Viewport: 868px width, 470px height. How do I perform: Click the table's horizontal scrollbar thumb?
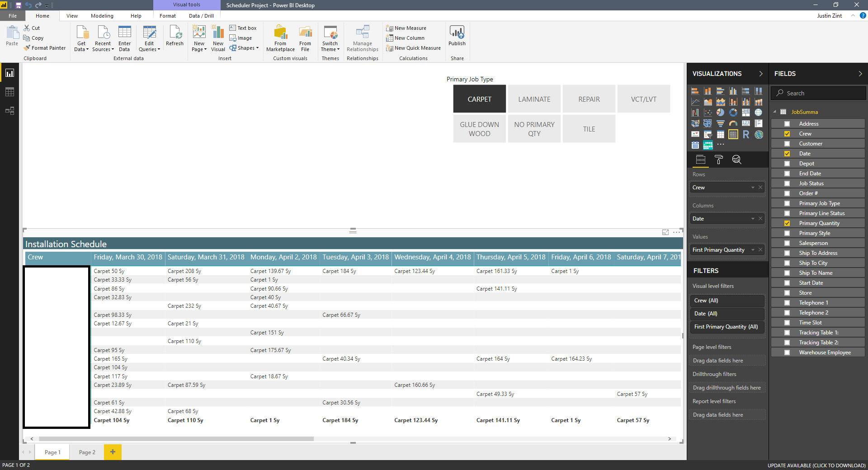click(x=176, y=439)
